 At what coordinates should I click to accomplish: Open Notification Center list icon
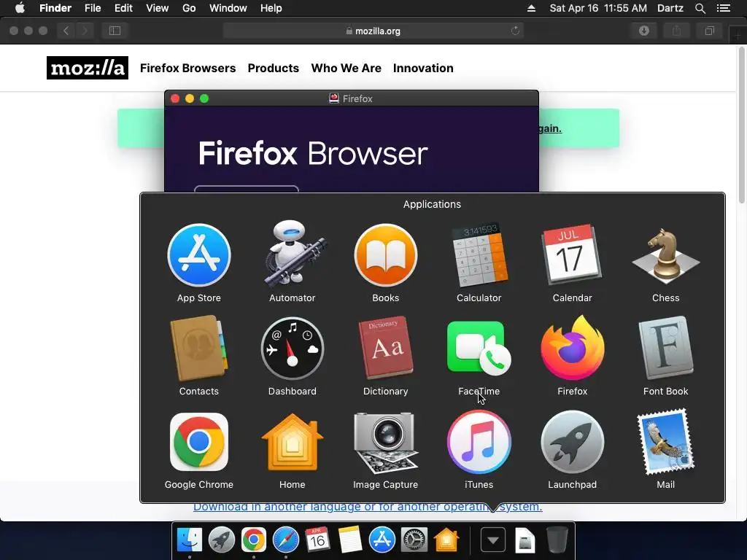point(723,8)
